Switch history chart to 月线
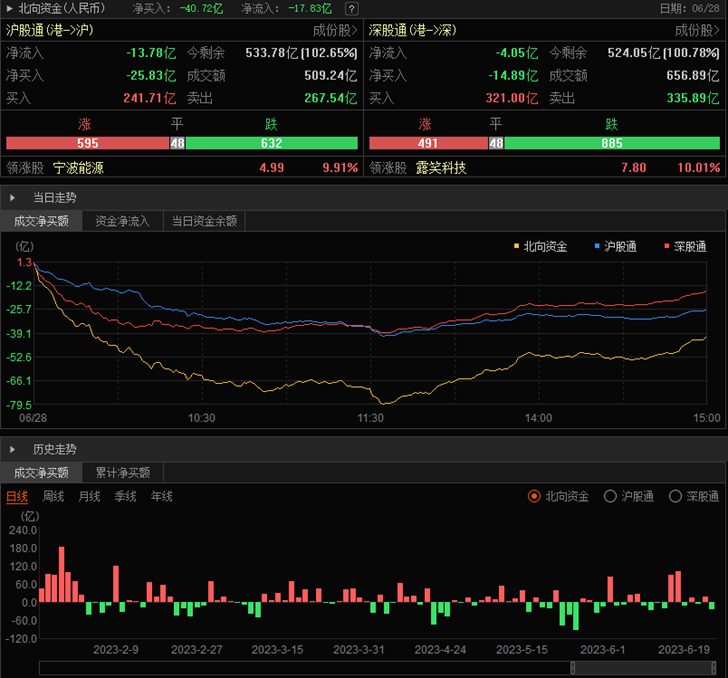Screen dimensions: 728x678 pos(89,496)
